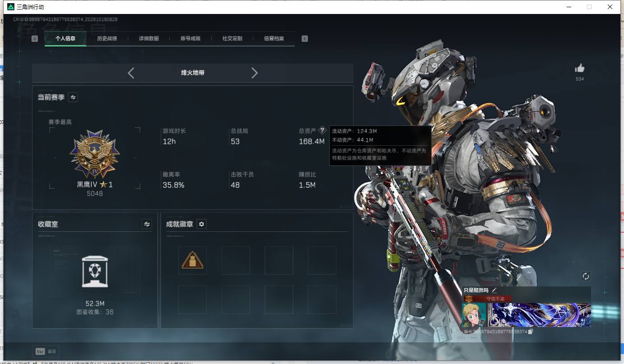Select the triangle achievement badge

point(193,260)
